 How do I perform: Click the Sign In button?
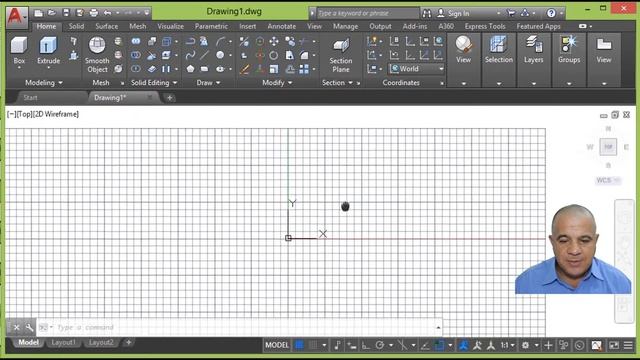(x=454, y=13)
